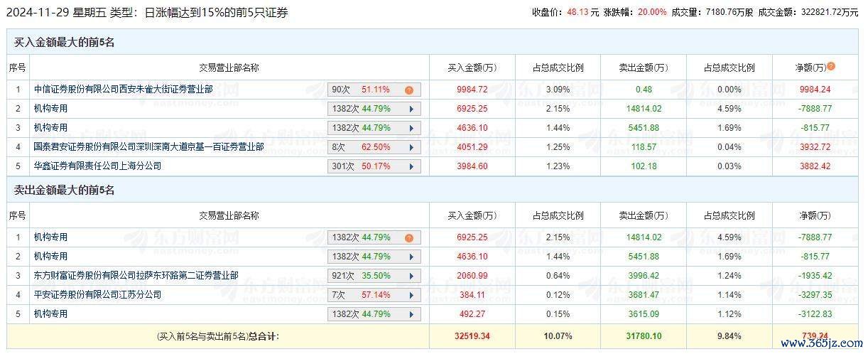
Task: Open 中信证券西安朱雀大街证券营业部 link
Action: (124, 90)
